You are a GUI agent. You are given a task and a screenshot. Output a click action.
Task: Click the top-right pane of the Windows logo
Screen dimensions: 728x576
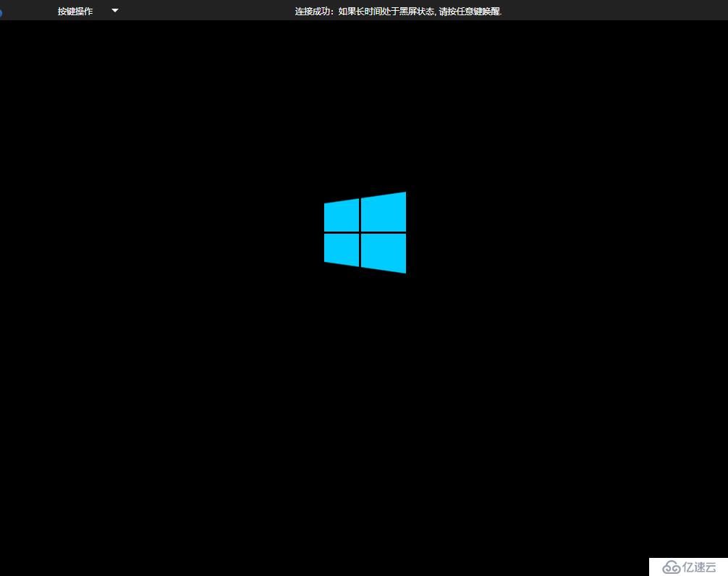click(x=384, y=213)
